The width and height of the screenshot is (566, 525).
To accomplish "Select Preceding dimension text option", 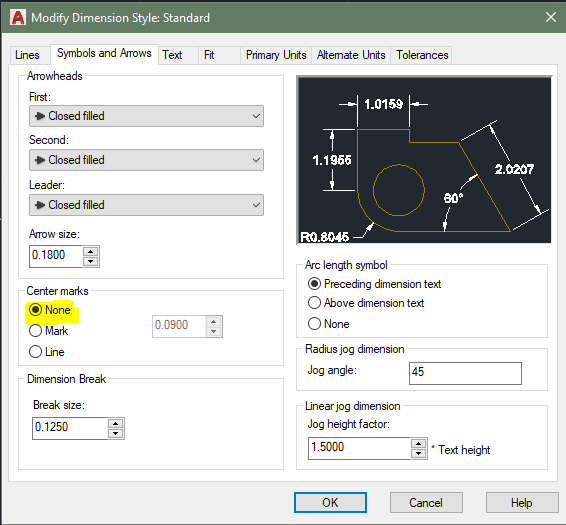I will [x=374, y=284].
